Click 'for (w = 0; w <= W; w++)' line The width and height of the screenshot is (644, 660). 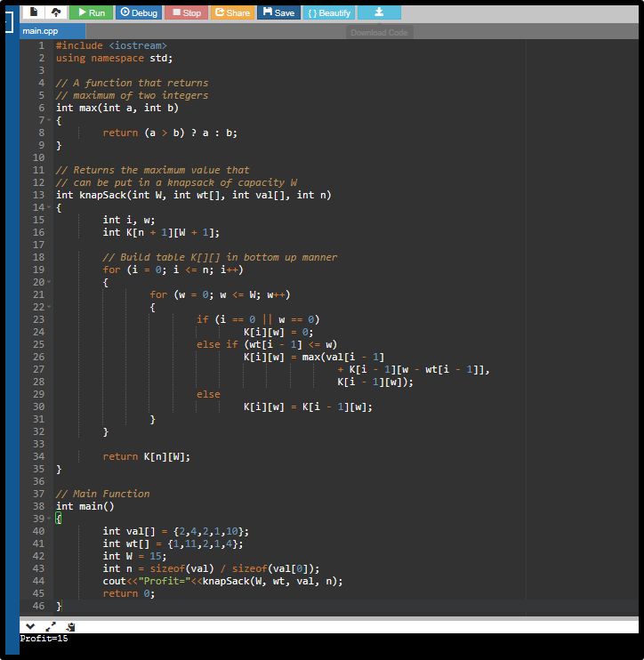click(220, 294)
